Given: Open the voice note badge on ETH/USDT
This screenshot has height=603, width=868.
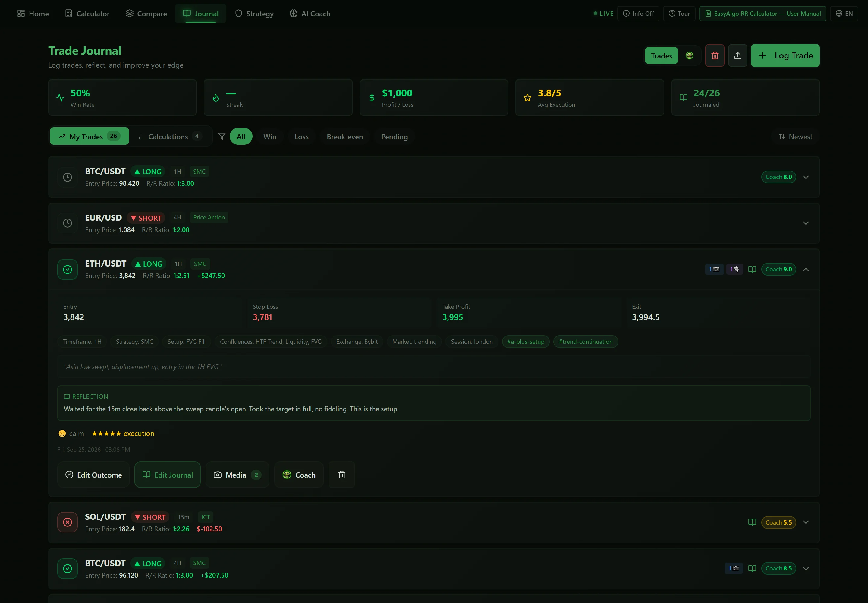Looking at the screenshot, I should click(x=734, y=269).
